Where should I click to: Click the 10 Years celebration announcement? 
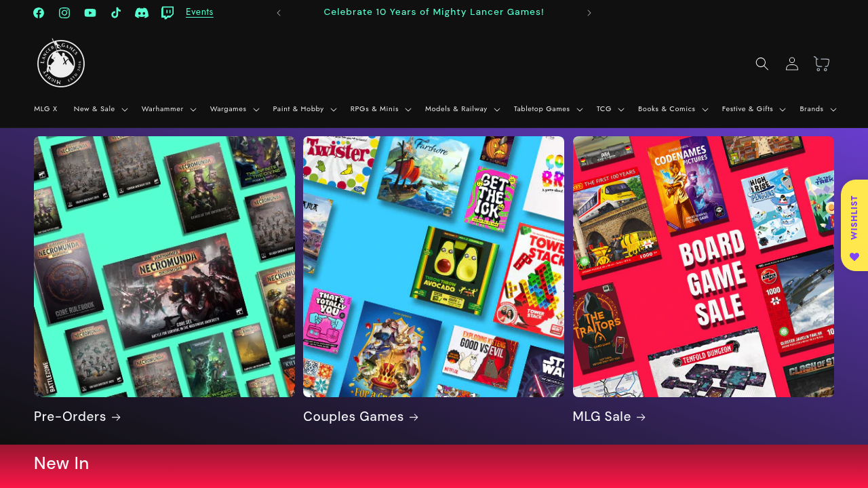(x=434, y=12)
